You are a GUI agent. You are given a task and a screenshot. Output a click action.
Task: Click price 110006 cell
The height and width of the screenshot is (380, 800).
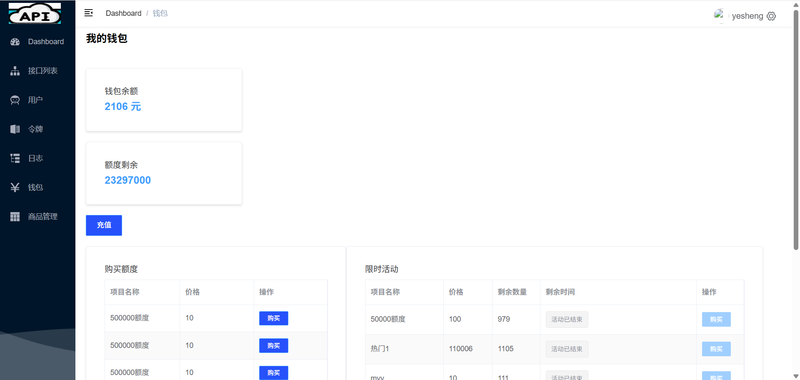468,349
